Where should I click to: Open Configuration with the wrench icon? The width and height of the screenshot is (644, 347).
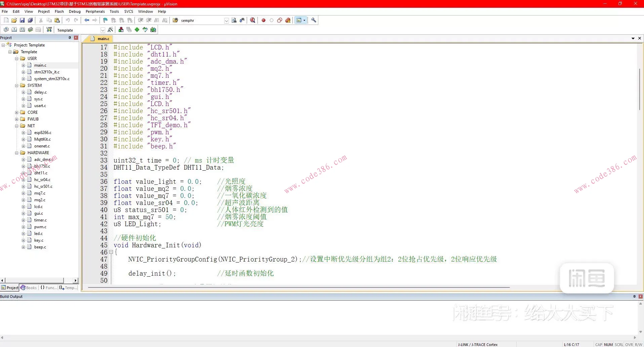314,20
